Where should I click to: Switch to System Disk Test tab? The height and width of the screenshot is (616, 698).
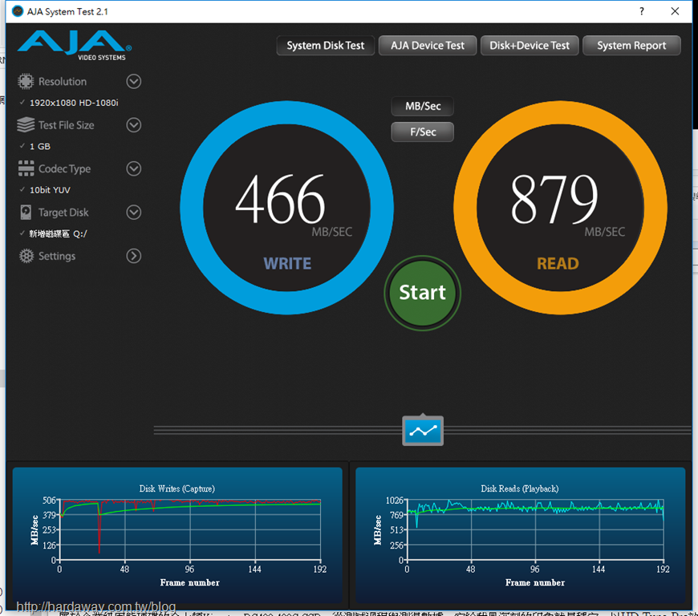tap(326, 46)
